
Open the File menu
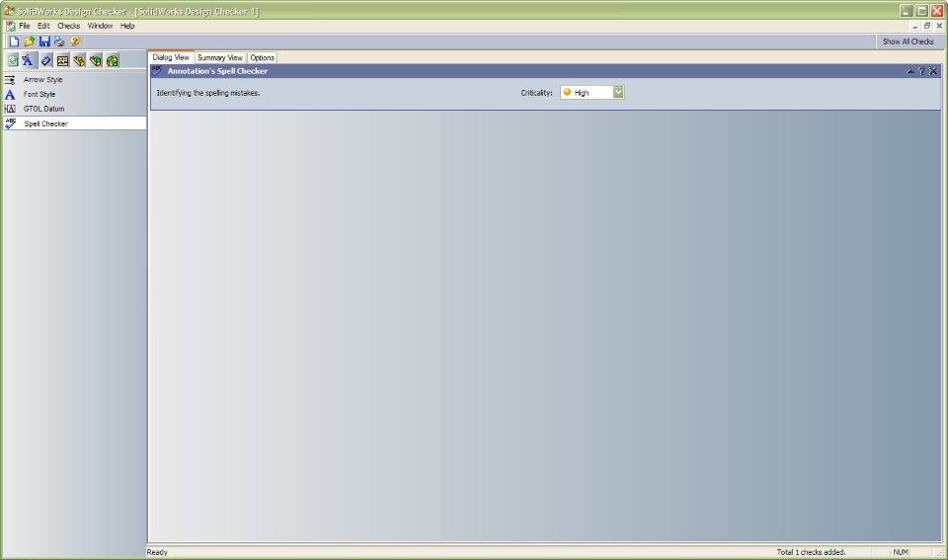[x=24, y=26]
